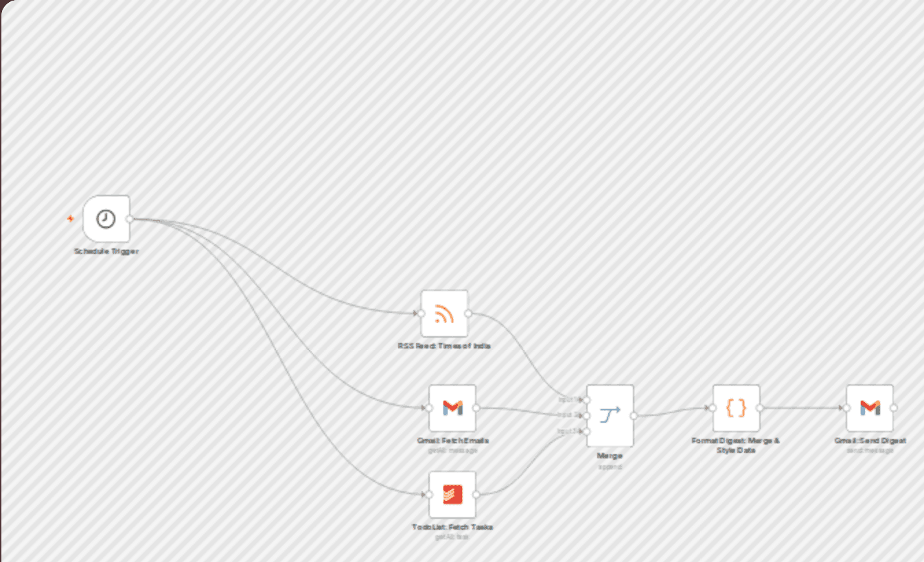Click "Format Digest: Merge & Style Data" label
The width and height of the screenshot is (924, 562).
click(x=736, y=445)
